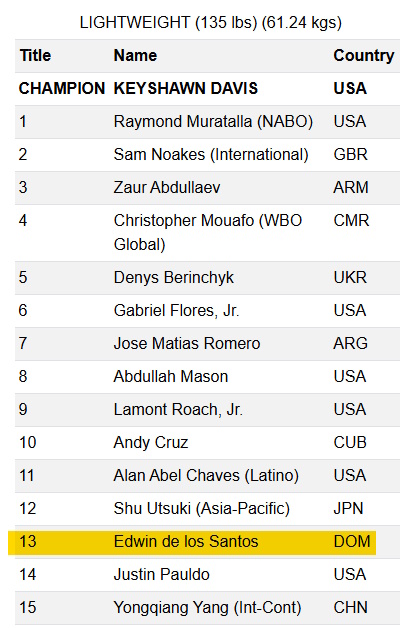Click the Title column header
400x628 pixels.
tap(35, 56)
